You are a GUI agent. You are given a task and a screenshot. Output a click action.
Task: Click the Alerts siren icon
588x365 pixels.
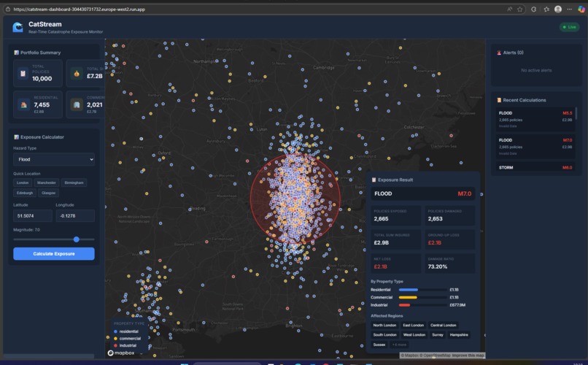tap(499, 53)
